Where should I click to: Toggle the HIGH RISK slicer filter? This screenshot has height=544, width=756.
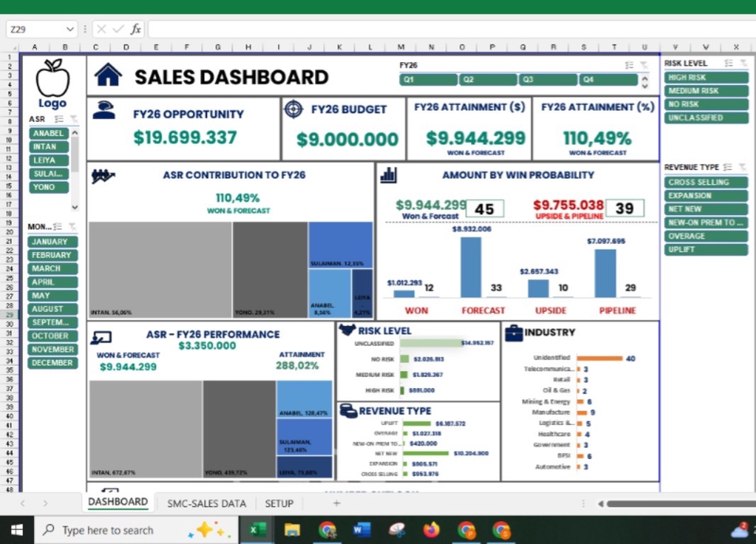(706, 78)
